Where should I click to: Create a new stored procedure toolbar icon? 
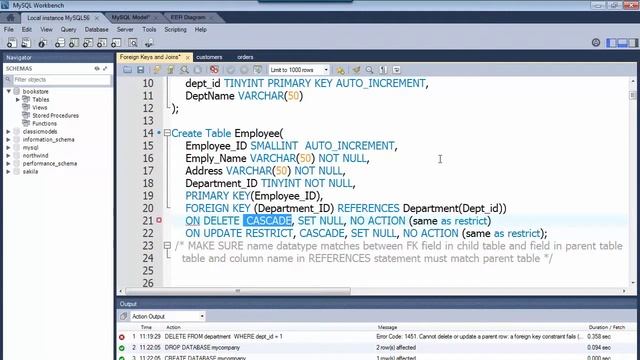(x=102, y=43)
